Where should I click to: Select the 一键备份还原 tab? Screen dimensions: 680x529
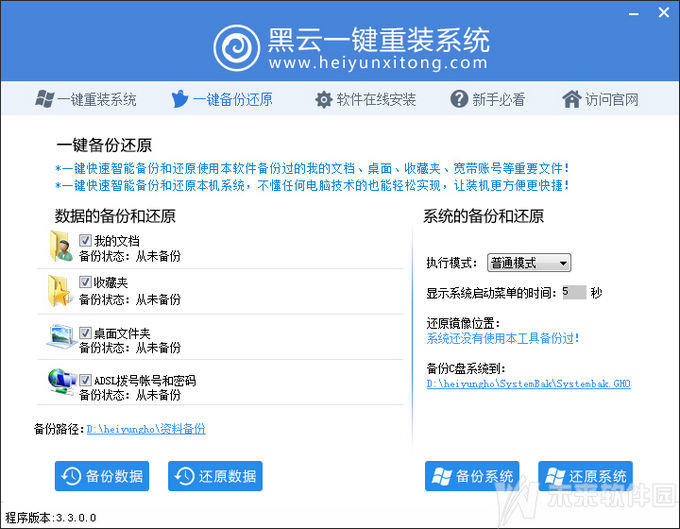[221, 99]
